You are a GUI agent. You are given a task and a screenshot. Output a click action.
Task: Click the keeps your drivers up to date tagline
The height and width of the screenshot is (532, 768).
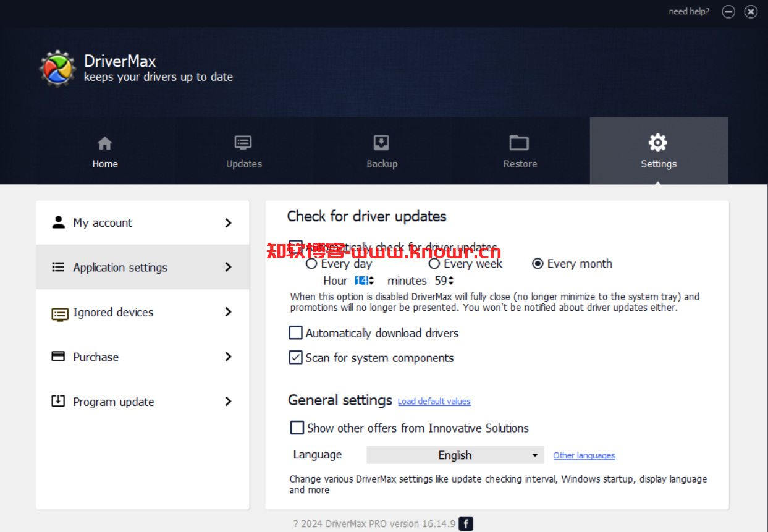click(x=158, y=77)
